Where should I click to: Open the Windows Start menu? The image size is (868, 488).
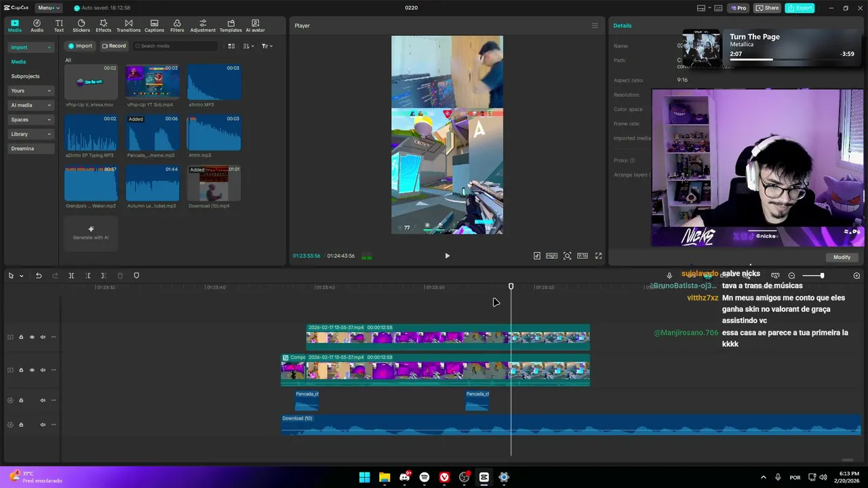pos(364,477)
